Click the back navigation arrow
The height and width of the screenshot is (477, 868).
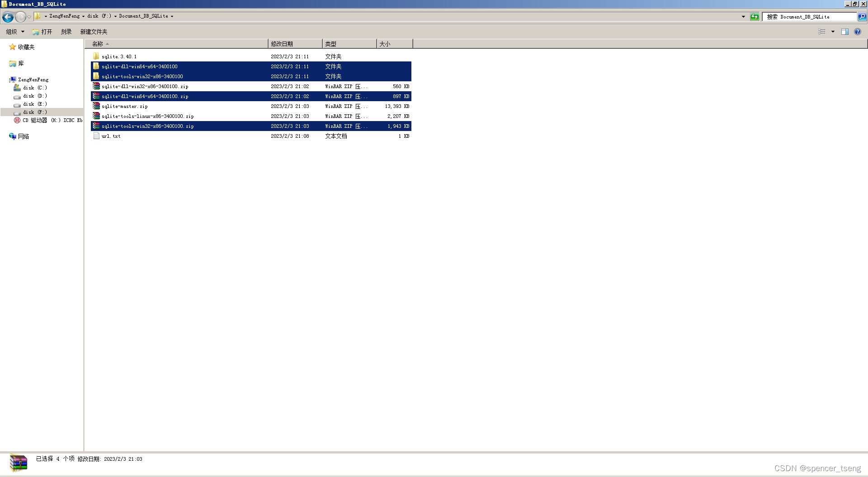pos(7,17)
